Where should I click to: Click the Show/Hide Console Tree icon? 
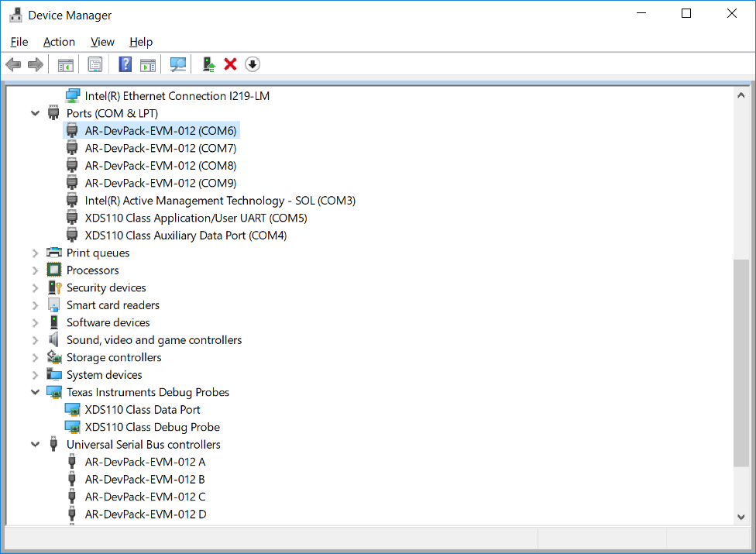click(66, 64)
